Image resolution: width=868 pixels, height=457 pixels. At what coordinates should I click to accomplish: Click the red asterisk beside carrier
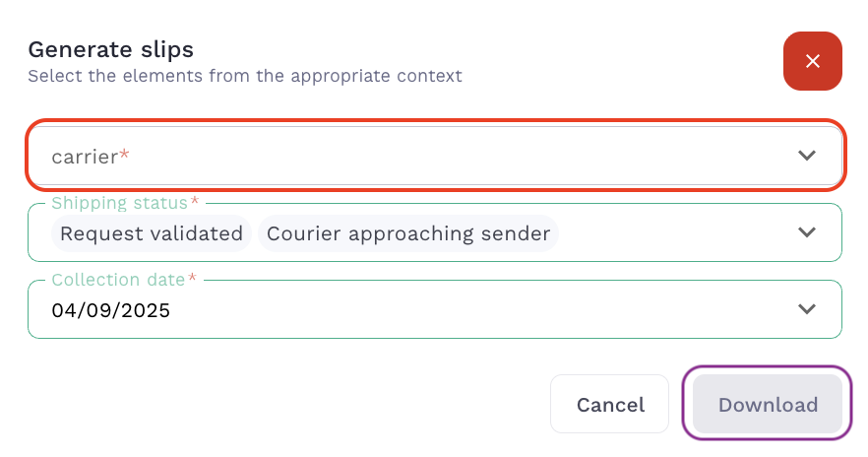pos(124,155)
